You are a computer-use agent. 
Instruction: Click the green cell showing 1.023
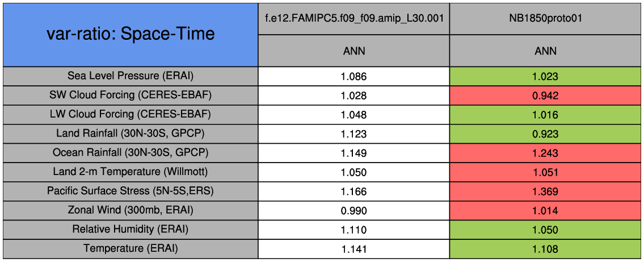pos(545,76)
